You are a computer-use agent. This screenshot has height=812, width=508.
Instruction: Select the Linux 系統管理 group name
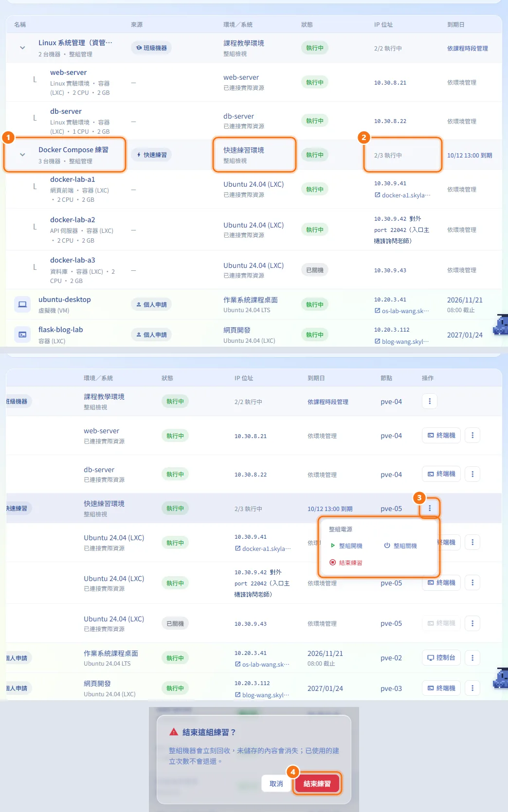point(75,43)
